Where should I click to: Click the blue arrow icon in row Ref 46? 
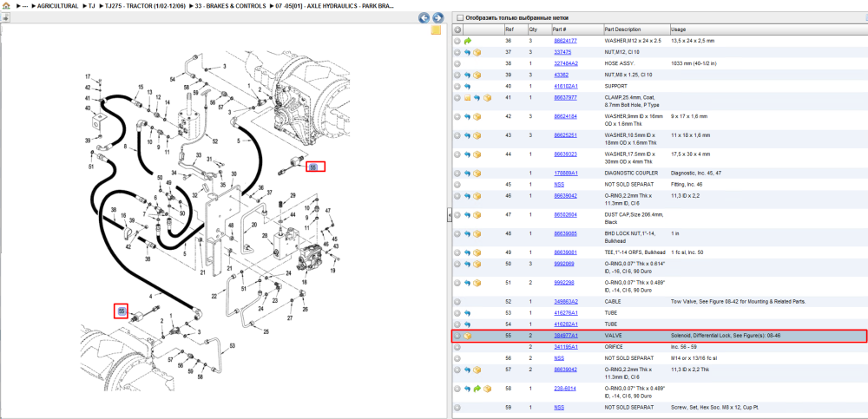pos(468,196)
